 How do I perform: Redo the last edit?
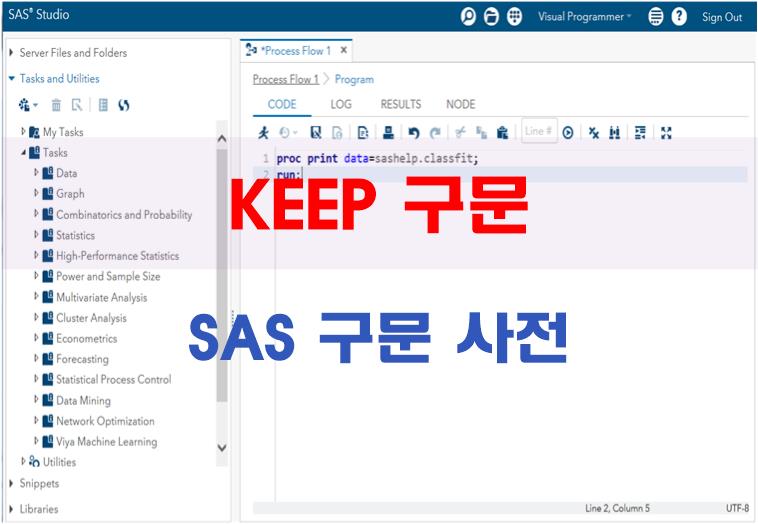point(435,133)
